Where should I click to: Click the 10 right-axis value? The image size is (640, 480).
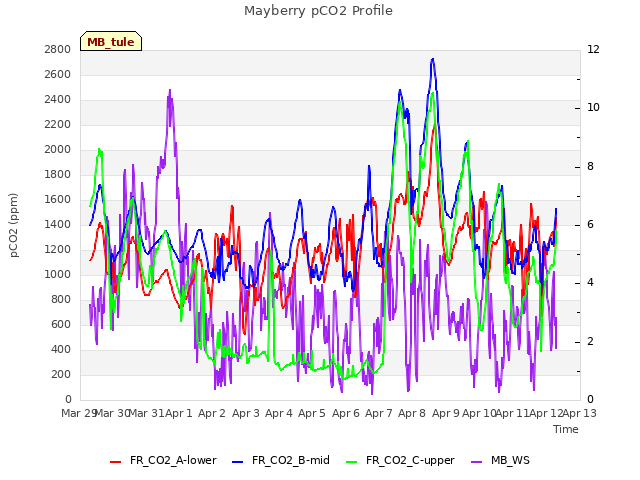[593, 107]
